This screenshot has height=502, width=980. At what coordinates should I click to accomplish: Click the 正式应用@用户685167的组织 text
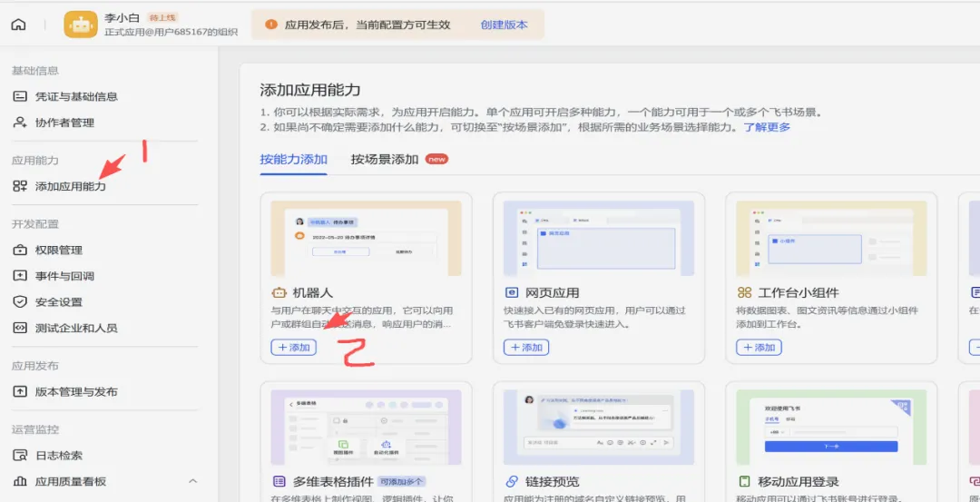click(x=171, y=32)
